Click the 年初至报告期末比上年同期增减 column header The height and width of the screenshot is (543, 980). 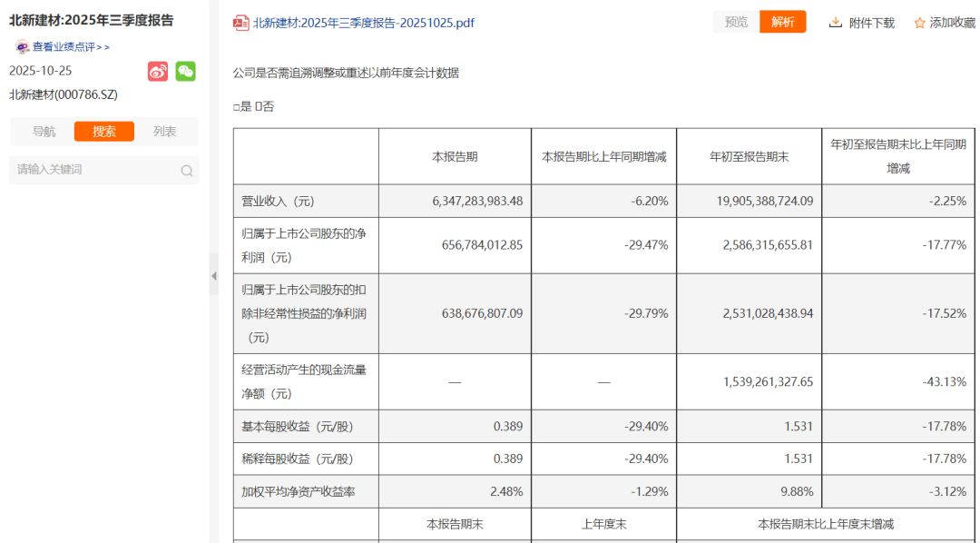pos(898,156)
